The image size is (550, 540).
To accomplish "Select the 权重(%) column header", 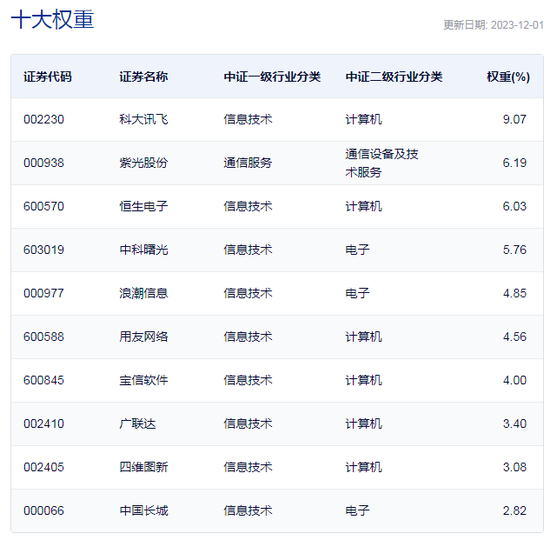I will click(x=508, y=77).
